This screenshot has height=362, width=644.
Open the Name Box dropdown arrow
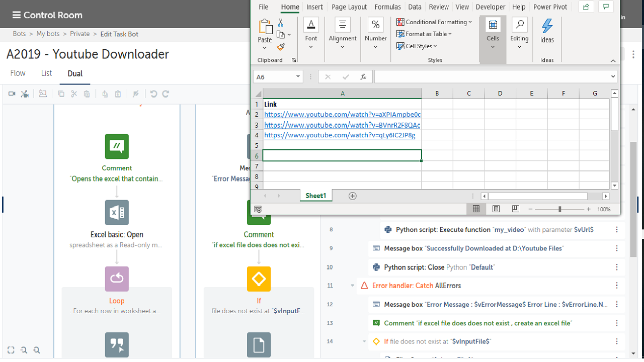point(298,77)
